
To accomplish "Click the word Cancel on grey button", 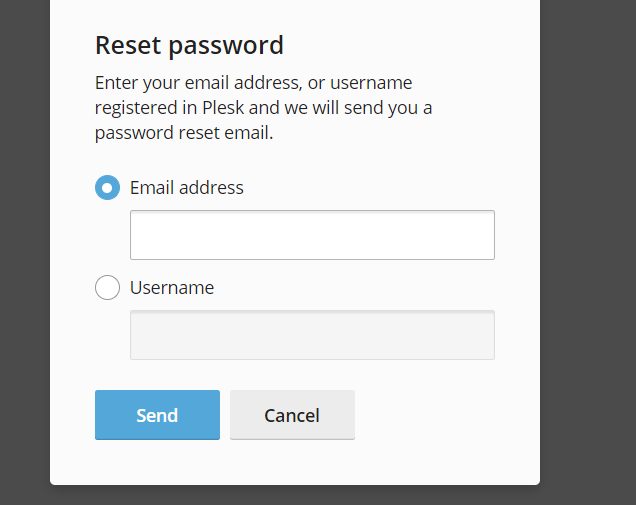I will (x=292, y=415).
